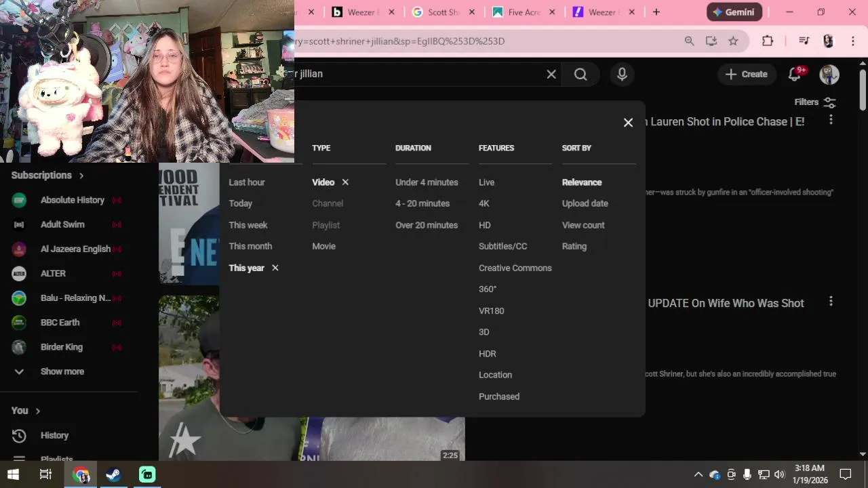Start voice search with microphone icon
The image size is (868, 488).
(x=622, y=75)
